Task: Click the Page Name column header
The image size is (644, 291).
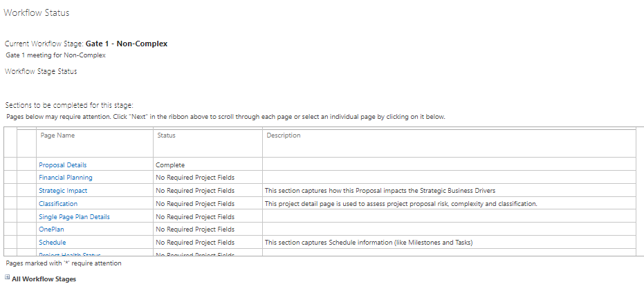Action: 57,135
